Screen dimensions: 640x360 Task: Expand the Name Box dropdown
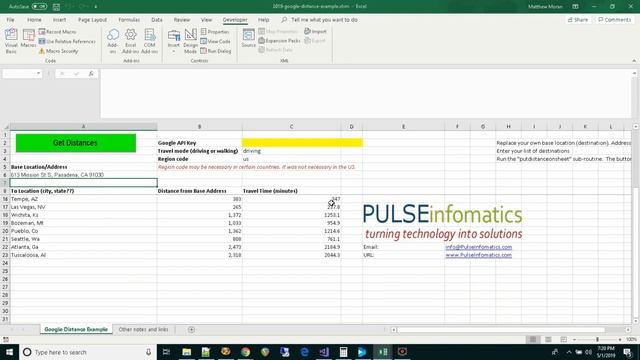tap(38, 73)
